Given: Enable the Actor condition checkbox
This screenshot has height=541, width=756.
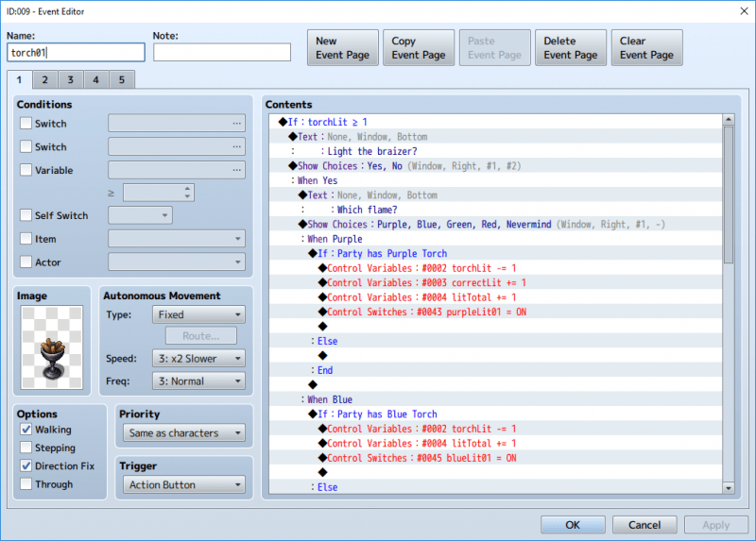Looking at the screenshot, I should (26, 262).
